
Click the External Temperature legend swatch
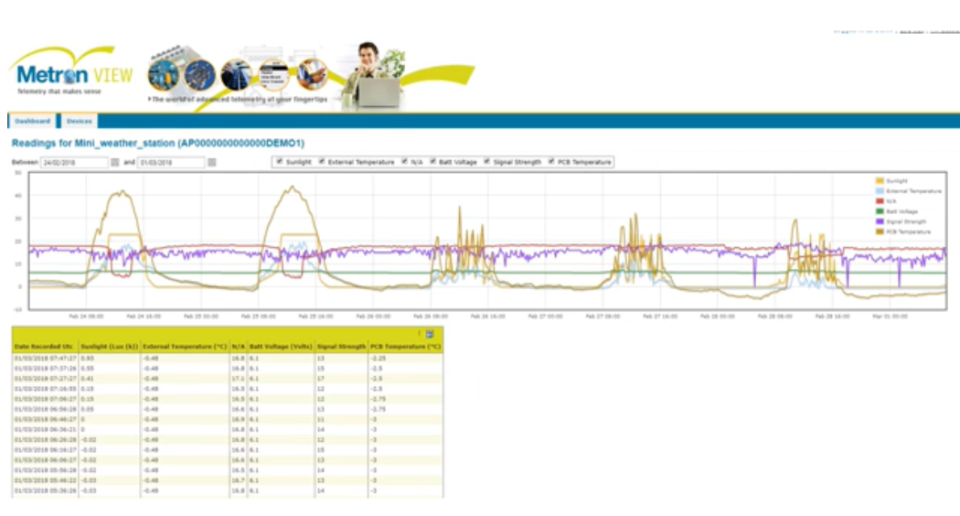click(x=880, y=191)
